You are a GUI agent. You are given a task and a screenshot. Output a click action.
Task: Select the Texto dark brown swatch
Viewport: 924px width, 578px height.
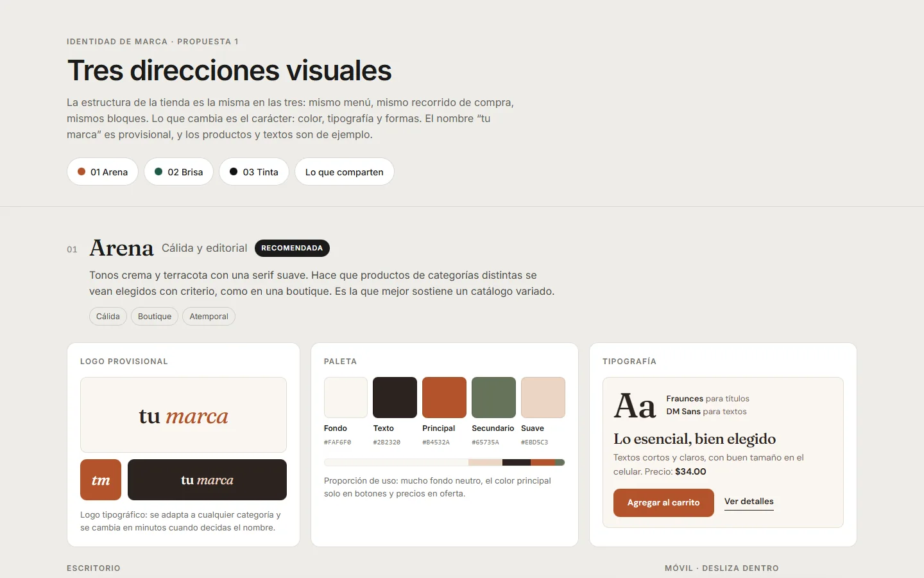tap(395, 398)
